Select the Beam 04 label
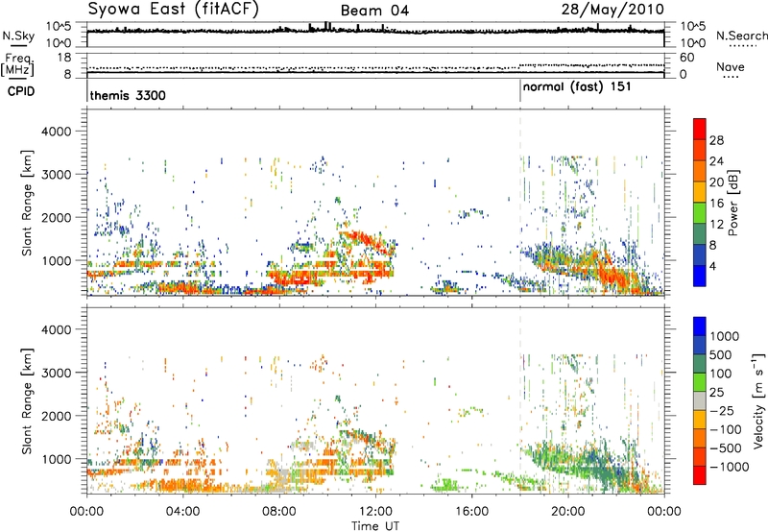The image size is (768, 532). [x=374, y=11]
